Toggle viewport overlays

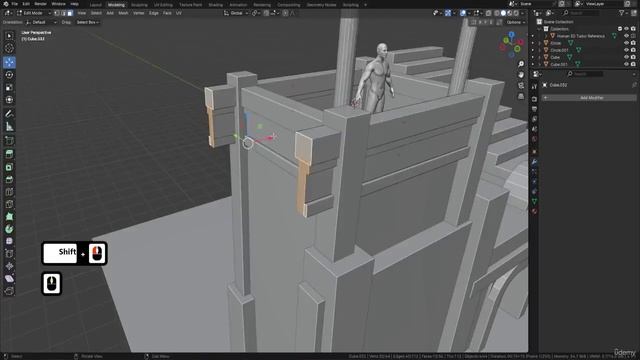coord(463,13)
